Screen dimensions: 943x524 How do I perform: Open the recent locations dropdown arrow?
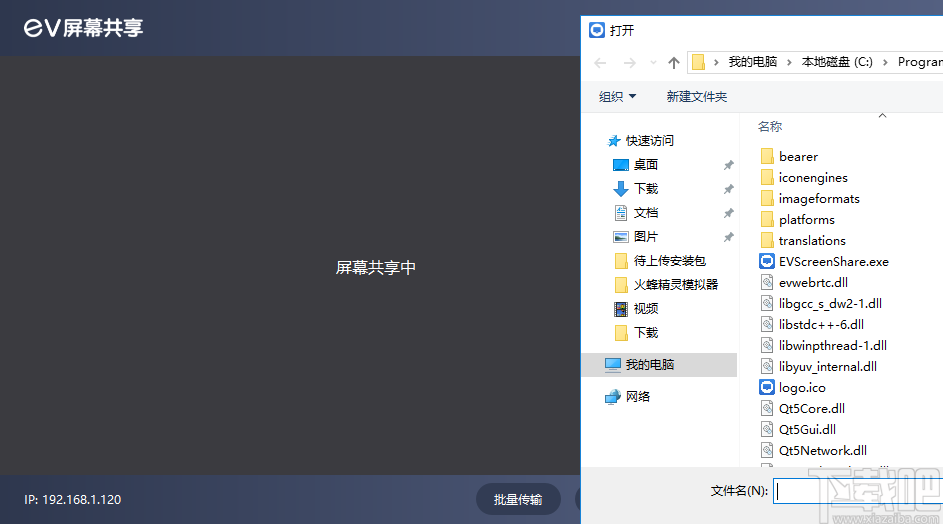pos(653,63)
